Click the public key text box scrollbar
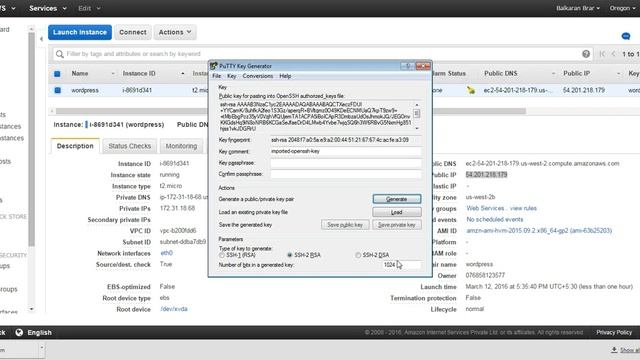This screenshot has height=360, width=640. coord(417,116)
